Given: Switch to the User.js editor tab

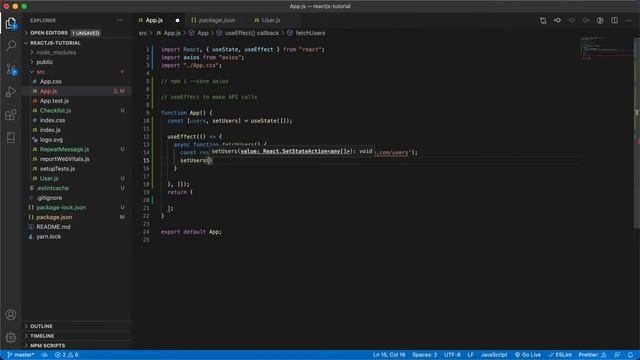Looking at the screenshot, I should [271, 20].
